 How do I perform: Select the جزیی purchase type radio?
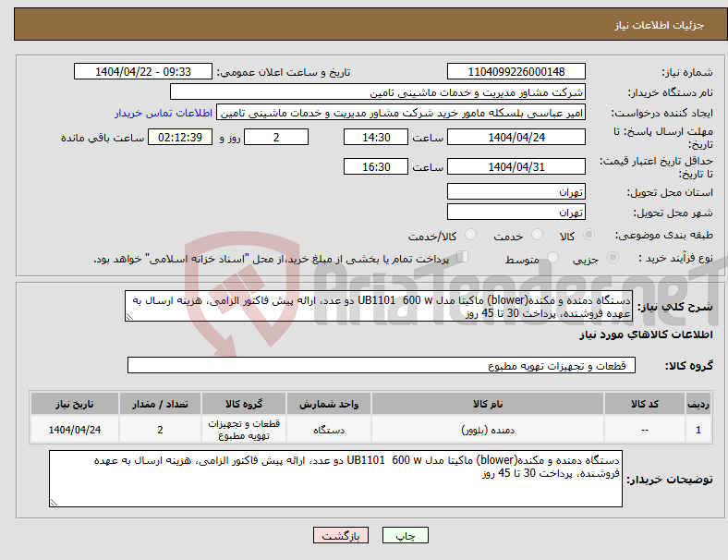(x=613, y=258)
